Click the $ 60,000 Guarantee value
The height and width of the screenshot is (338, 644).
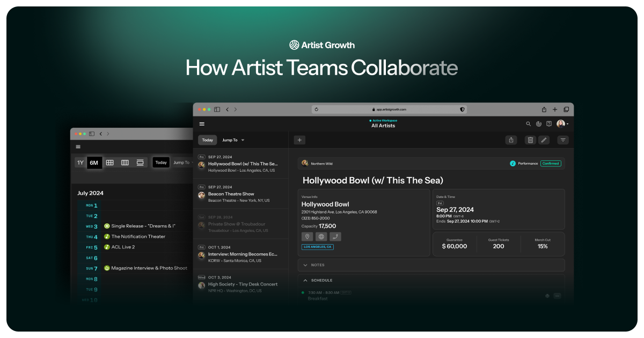455,246
